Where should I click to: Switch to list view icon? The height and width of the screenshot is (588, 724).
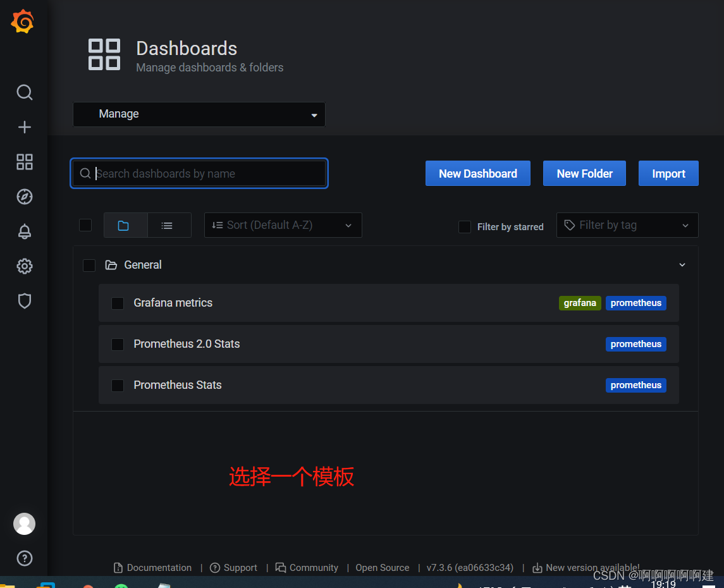pos(167,225)
